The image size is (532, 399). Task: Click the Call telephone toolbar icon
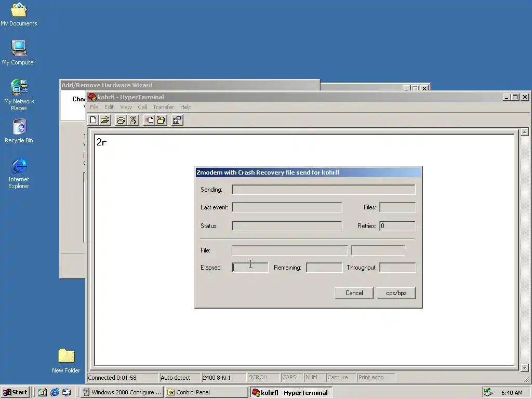pyautogui.click(x=121, y=120)
